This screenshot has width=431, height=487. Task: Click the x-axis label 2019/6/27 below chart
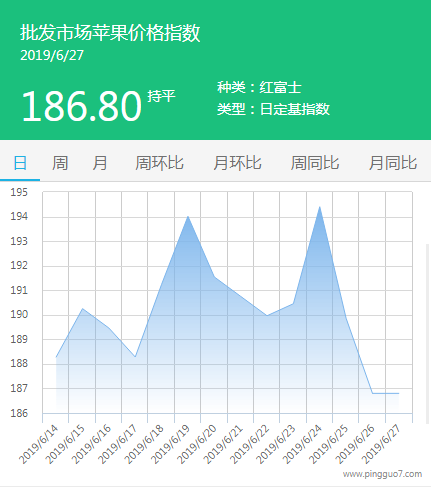coord(381,445)
